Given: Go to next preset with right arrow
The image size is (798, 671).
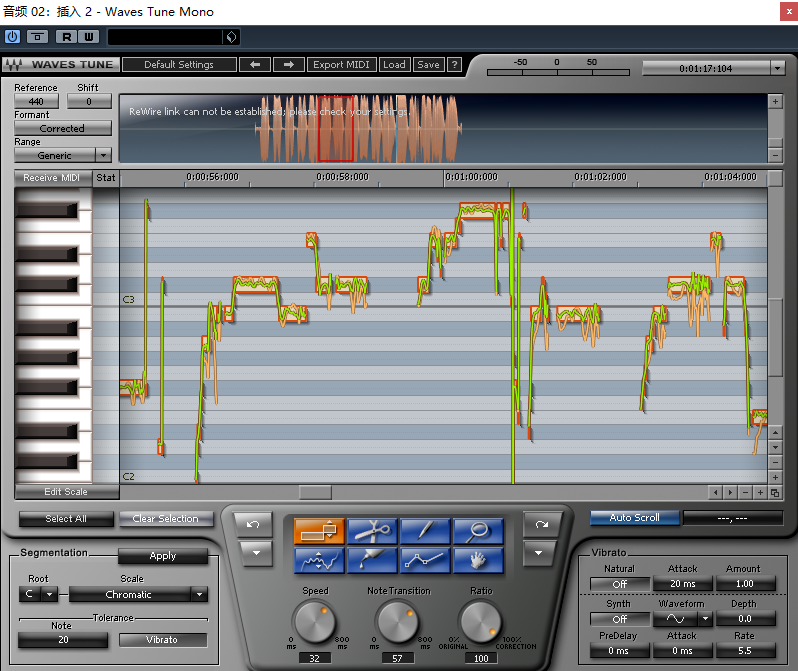Looking at the screenshot, I should point(289,65).
